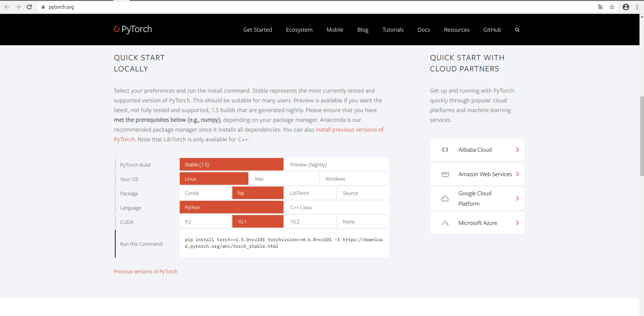Open the Get Started menu item
Screen dimensions: 644x316
(x=258, y=30)
